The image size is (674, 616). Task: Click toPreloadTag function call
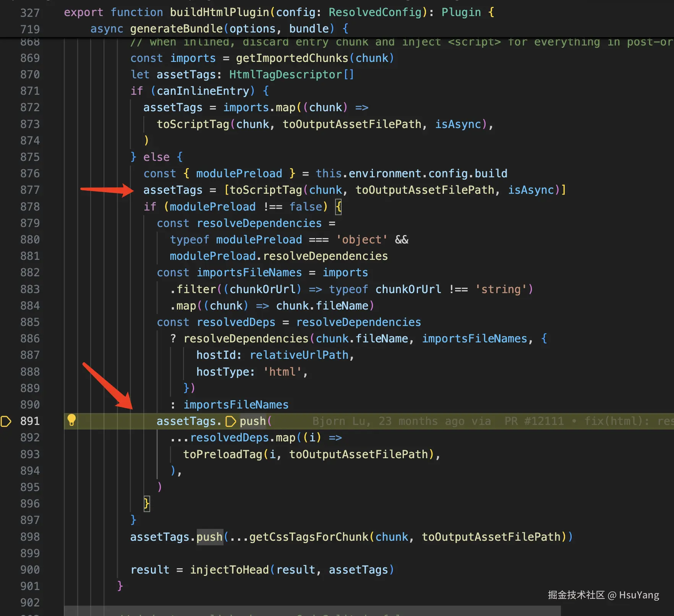[x=223, y=454]
